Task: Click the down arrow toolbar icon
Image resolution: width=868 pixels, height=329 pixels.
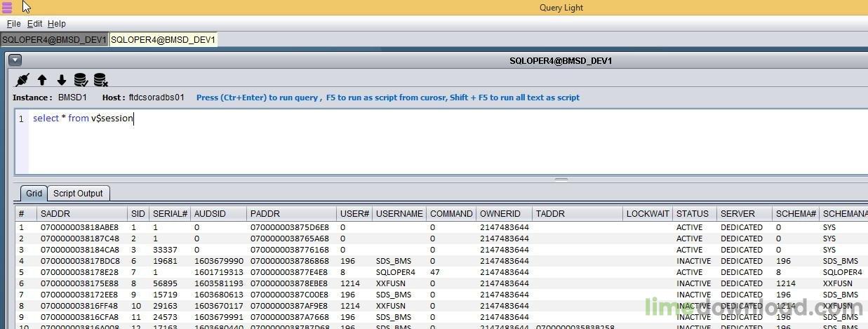Action: pyautogui.click(x=62, y=80)
